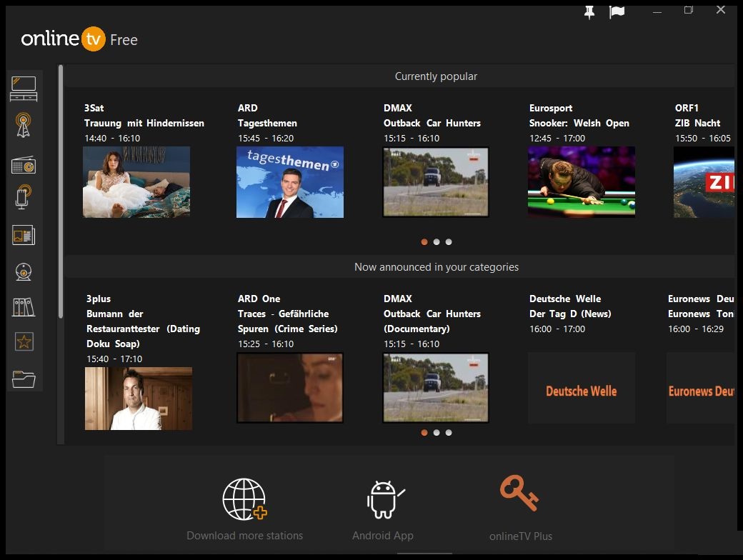Click the ZIB Nacht title text

(x=697, y=123)
